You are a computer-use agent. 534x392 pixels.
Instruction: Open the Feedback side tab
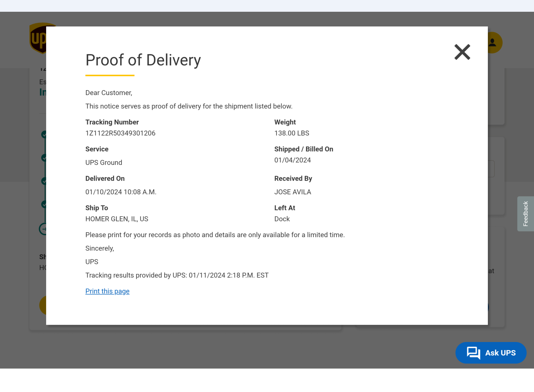525,214
